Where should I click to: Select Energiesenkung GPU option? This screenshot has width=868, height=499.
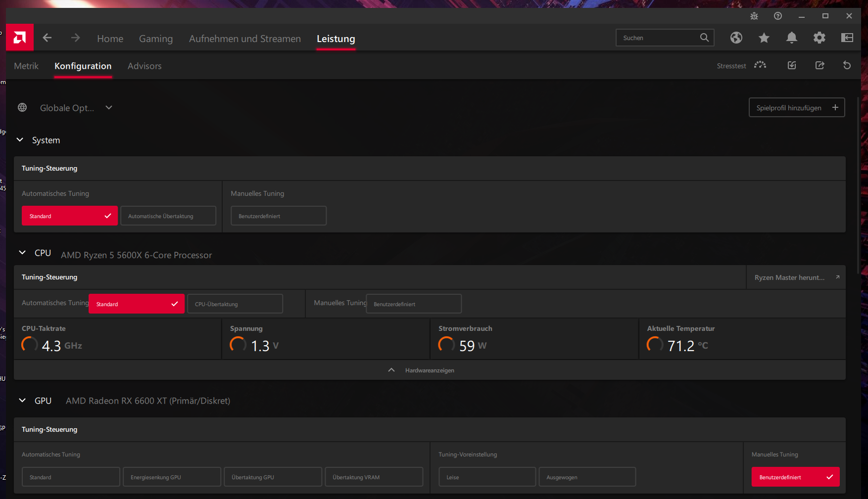coord(172,477)
